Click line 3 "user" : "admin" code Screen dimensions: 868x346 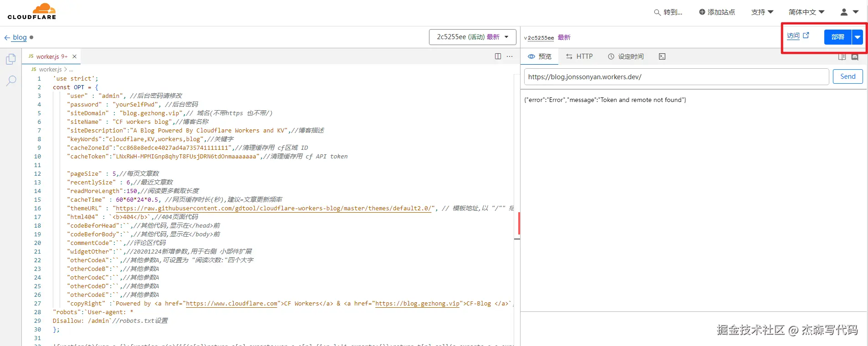pyautogui.click(x=124, y=96)
